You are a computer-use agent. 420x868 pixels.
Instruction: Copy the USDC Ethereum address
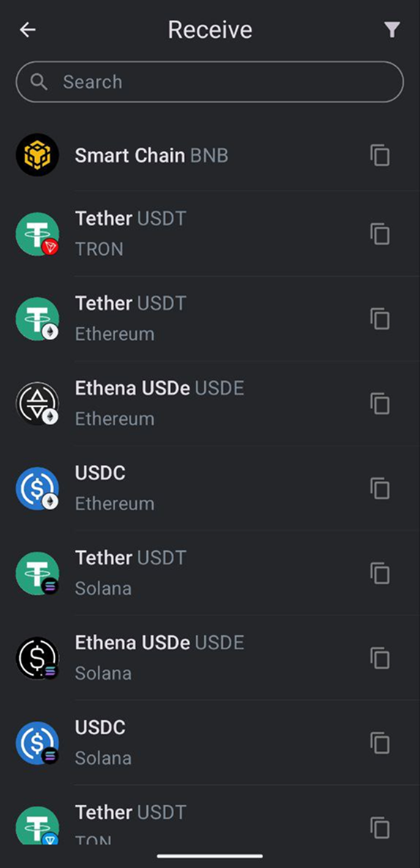click(x=380, y=488)
